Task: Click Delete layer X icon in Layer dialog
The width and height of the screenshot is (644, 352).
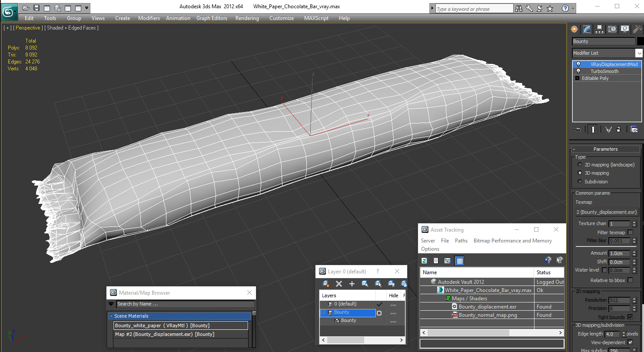Action: [339, 284]
